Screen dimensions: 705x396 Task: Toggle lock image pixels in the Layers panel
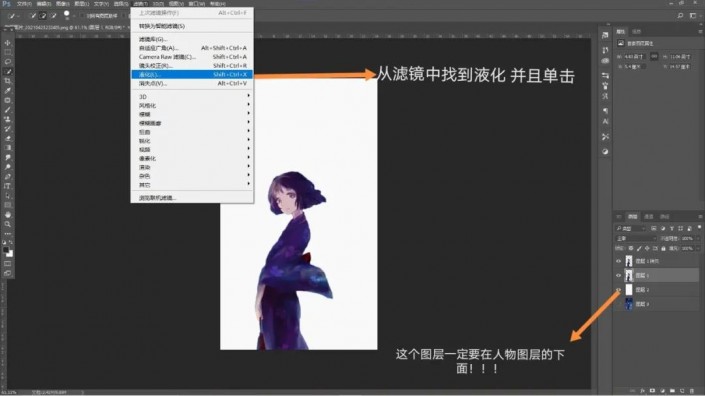(639, 248)
